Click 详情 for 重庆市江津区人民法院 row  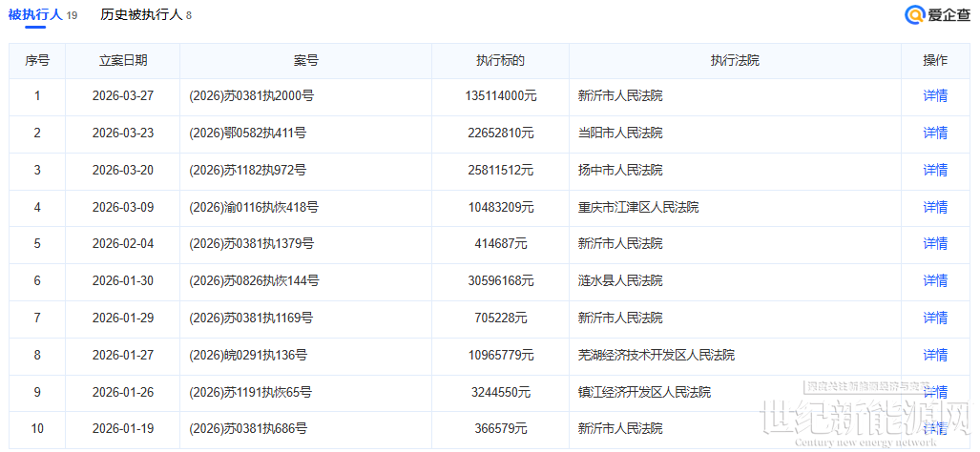point(934,208)
